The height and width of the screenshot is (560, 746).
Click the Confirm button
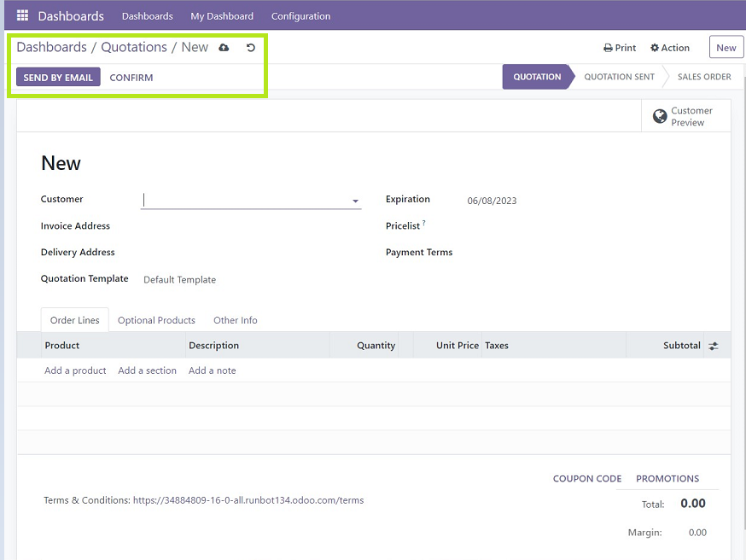[x=131, y=78]
